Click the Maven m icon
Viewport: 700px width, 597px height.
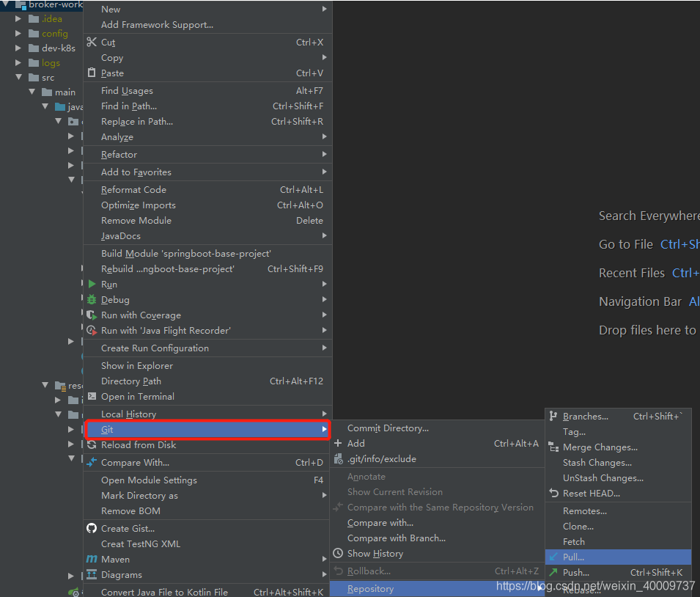coord(92,559)
